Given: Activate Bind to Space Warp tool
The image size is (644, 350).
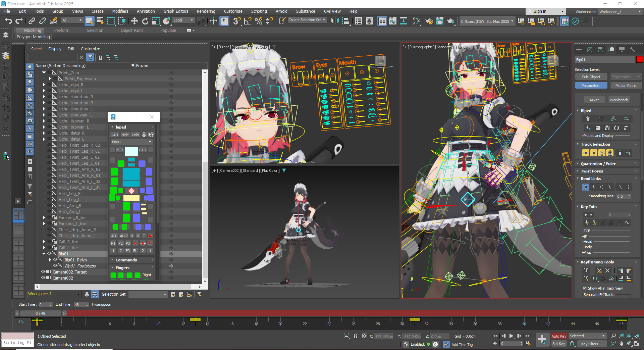Looking at the screenshot, I should pyautogui.click(x=53, y=21).
